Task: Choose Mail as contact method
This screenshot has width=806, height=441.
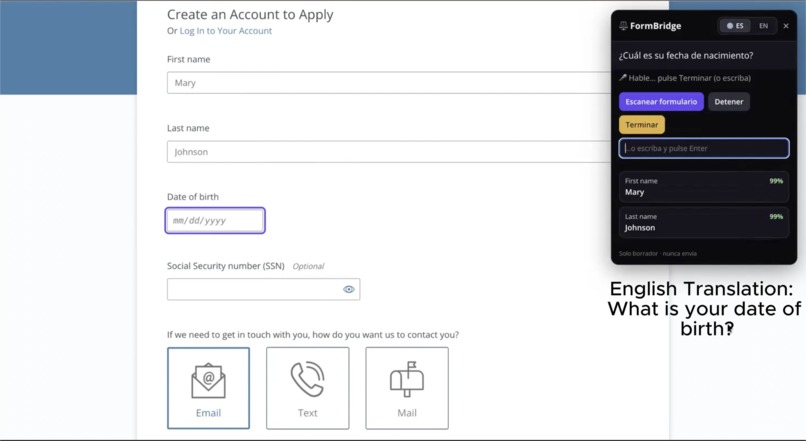Action: click(x=407, y=388)
